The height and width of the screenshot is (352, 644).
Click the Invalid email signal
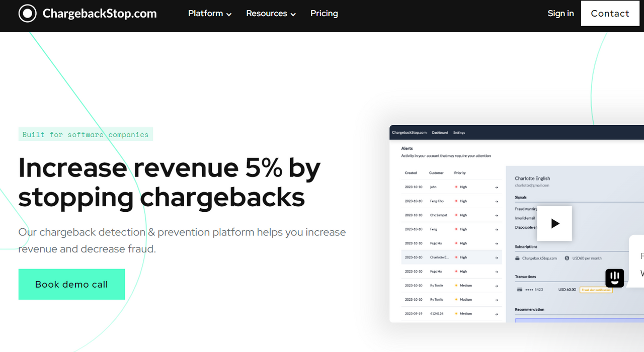525,218
